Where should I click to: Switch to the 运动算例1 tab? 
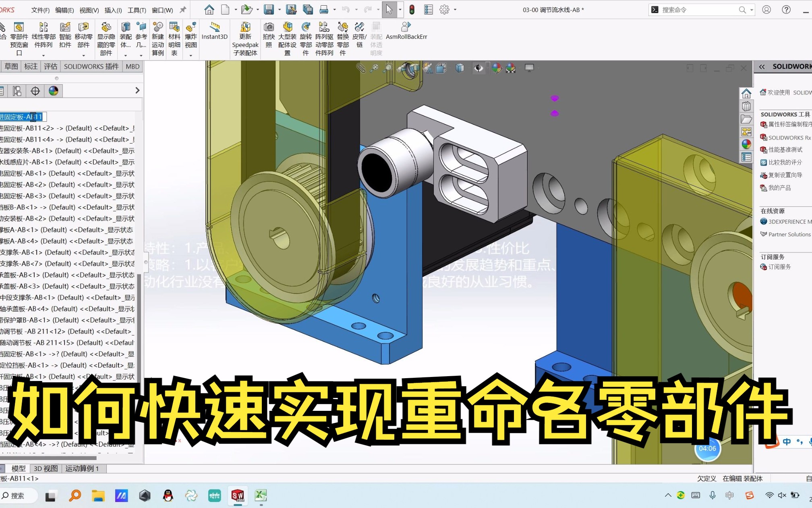tap(81, 468)
